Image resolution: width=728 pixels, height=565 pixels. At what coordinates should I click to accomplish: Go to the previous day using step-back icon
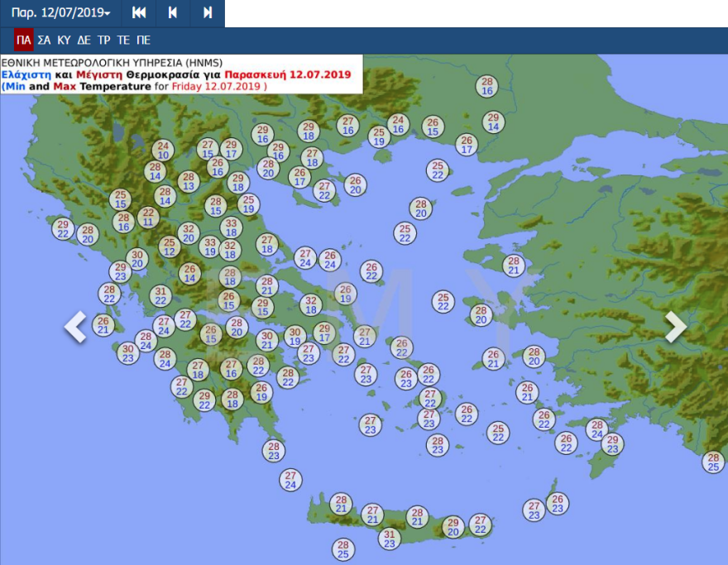point(173,13)
